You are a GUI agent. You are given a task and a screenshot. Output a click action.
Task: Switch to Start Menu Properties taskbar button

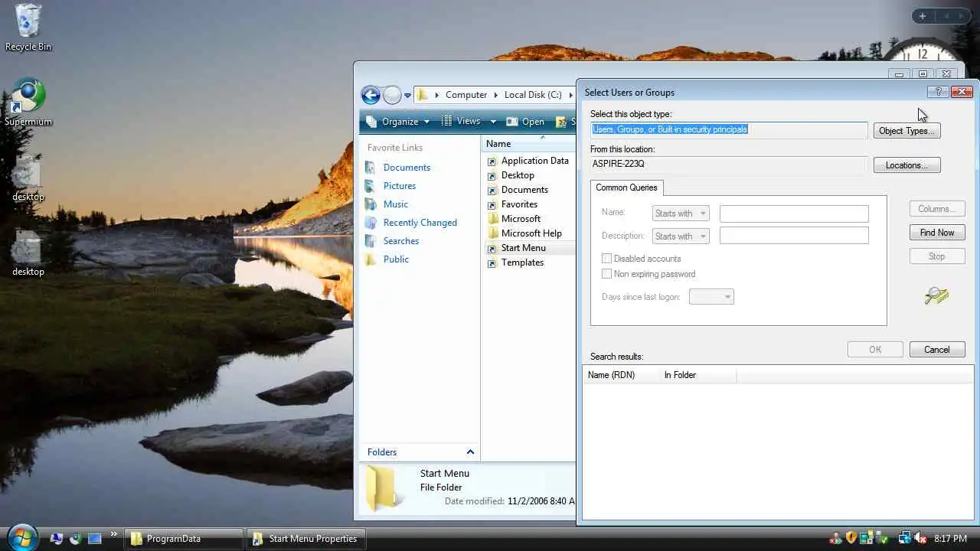(x=305, y=539)
